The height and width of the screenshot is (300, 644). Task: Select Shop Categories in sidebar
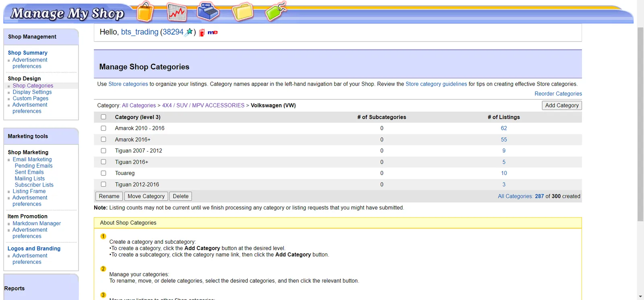click(33, 86)
